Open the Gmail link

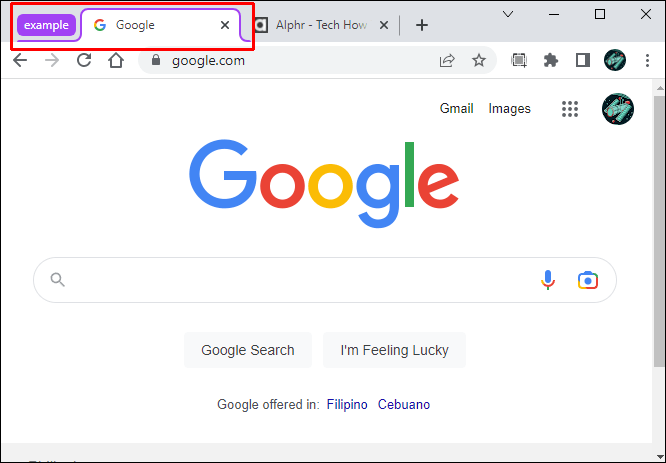click(456, 109)
